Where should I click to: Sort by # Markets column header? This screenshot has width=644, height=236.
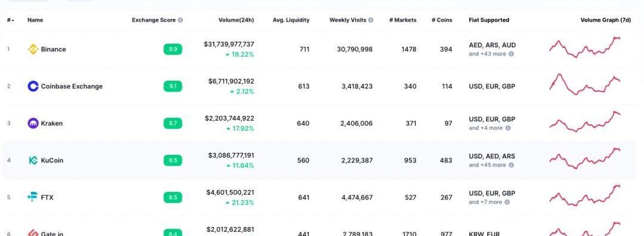click(403, 20)
